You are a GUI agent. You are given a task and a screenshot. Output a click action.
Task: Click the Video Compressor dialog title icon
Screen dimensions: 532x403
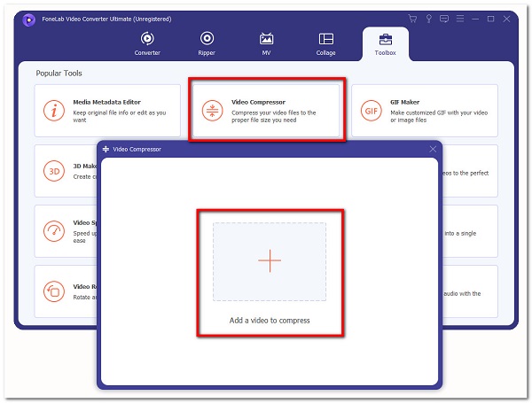tap(106, 149)
